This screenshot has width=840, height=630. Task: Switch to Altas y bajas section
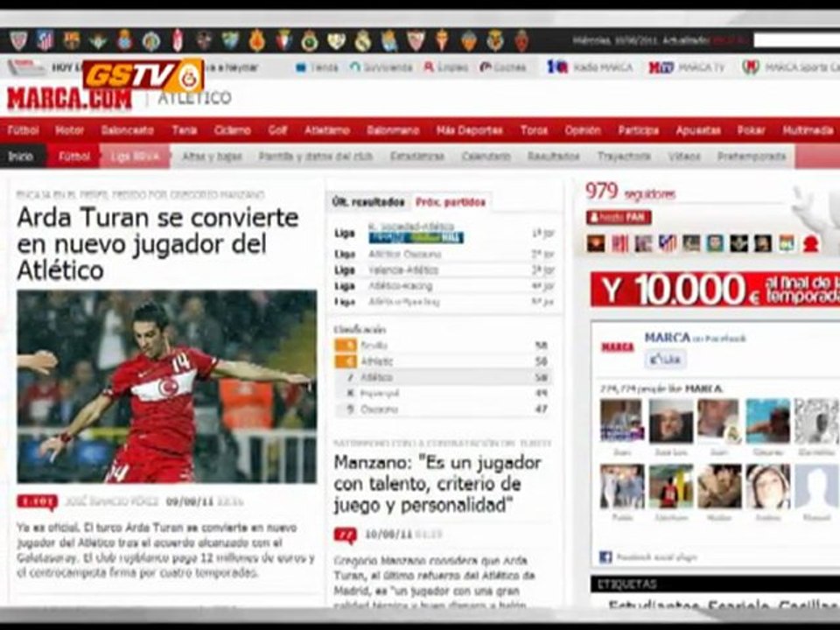(x=212, y=157)
